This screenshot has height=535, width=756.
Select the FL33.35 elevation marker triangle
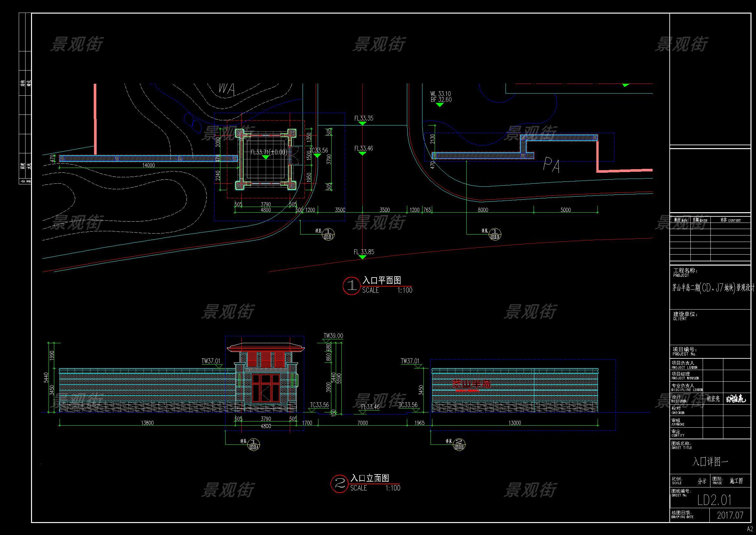click(362, 123)
